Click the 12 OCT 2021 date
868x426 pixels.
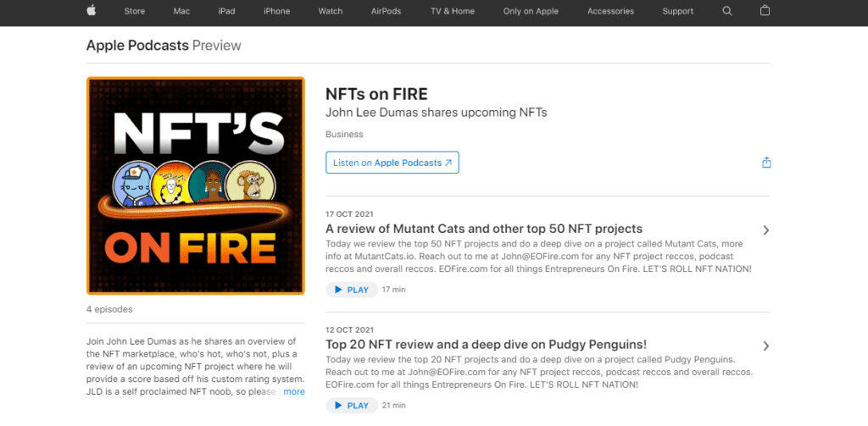tap(349, 329)
